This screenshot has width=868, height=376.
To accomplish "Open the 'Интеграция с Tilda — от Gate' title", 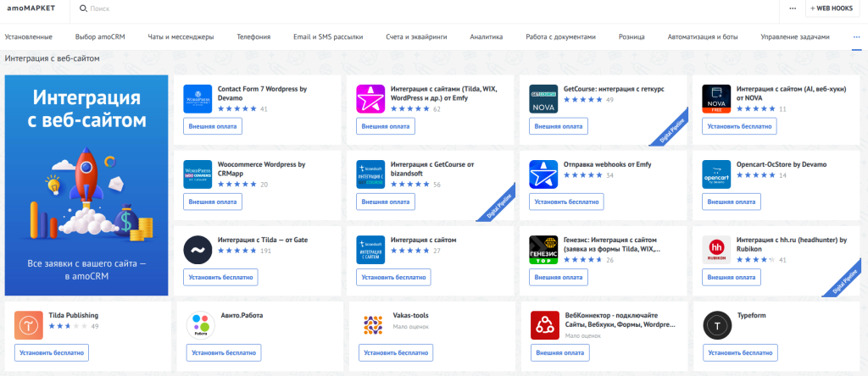I will 263,240.
